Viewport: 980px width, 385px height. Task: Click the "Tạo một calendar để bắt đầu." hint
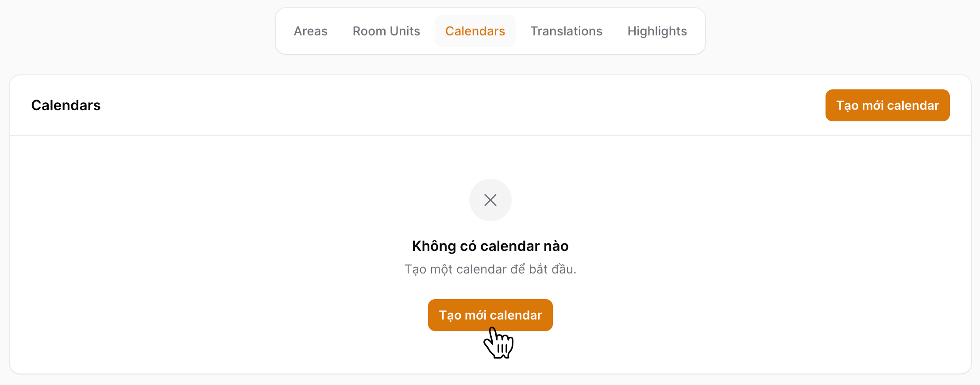(x=490, y=269)
